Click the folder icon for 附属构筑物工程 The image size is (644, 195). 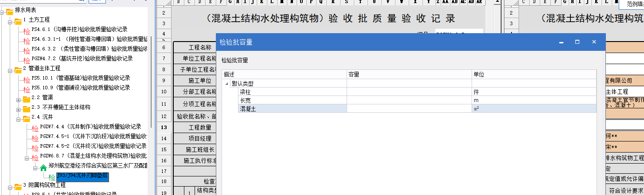(18, 186)
